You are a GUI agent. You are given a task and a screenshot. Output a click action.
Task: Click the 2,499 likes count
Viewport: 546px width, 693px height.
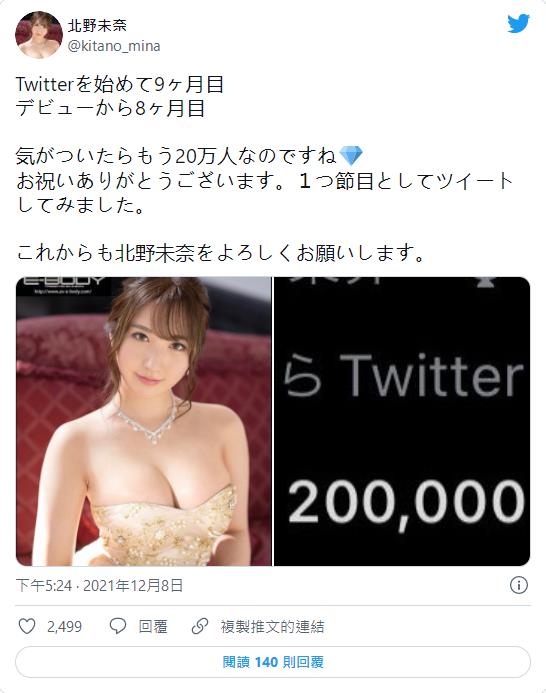pyautogui.click(x=65, y=627)
